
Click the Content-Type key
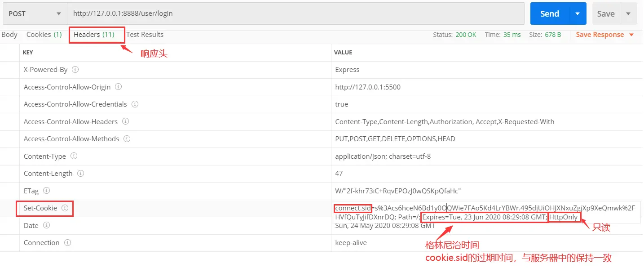click(x=45, y=156)
